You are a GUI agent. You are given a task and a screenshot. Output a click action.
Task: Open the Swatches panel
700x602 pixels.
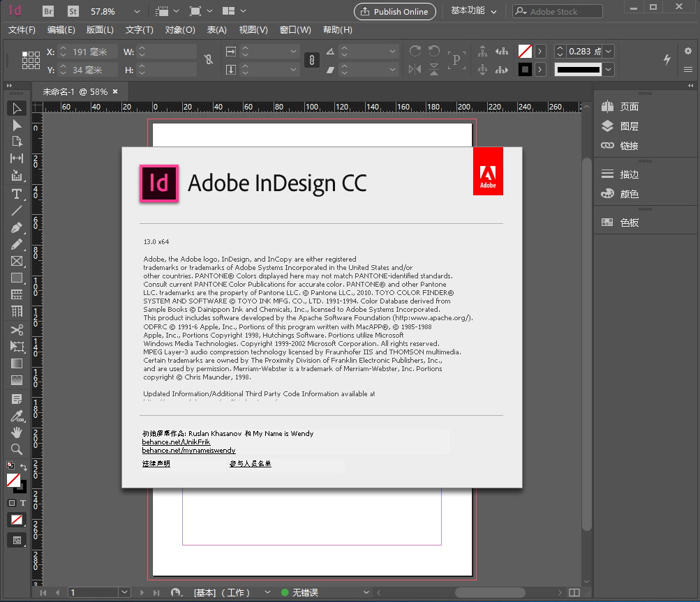pyautogui.click(x=620, y=223)
